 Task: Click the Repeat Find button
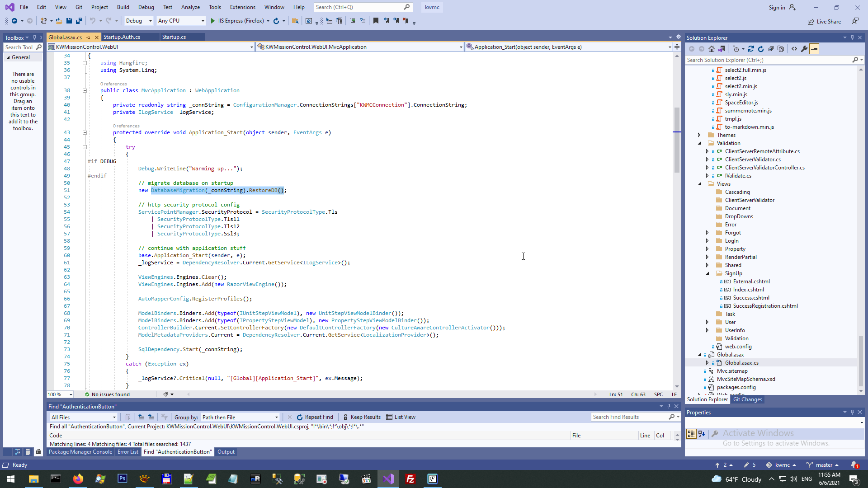click(x=315, y=417)
